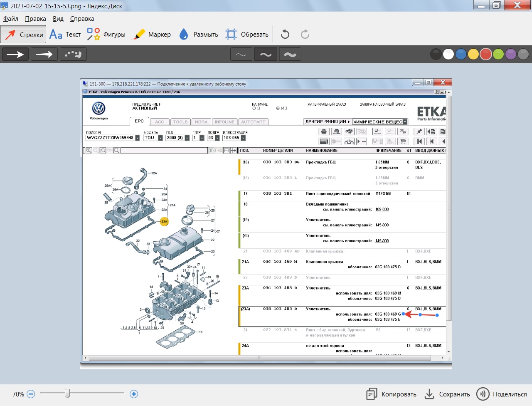Expand the ПОДГР 03 dropdown
The width and height of the screenshot is (532, 406).
(217, 138)
